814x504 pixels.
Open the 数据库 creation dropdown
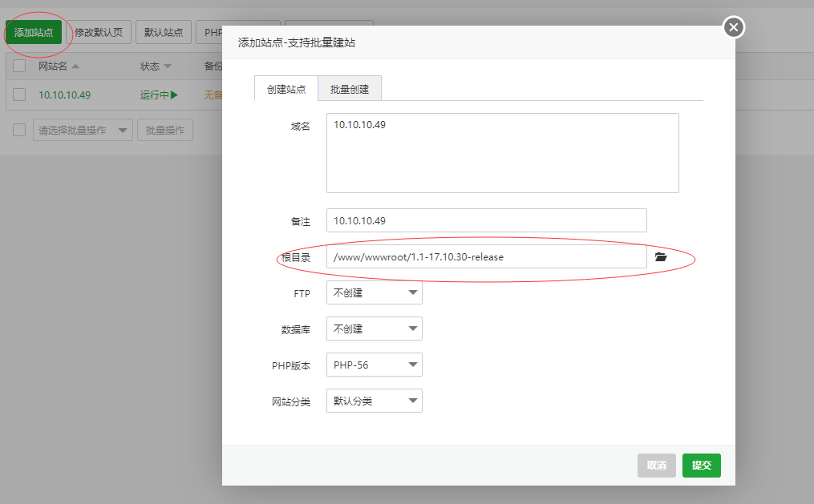coord(374,329)
